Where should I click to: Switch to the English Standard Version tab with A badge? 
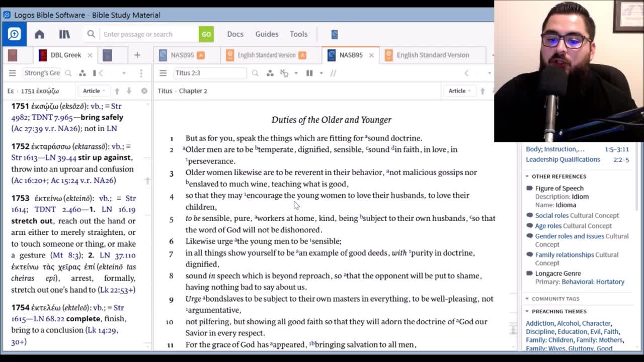pos(267,55)
